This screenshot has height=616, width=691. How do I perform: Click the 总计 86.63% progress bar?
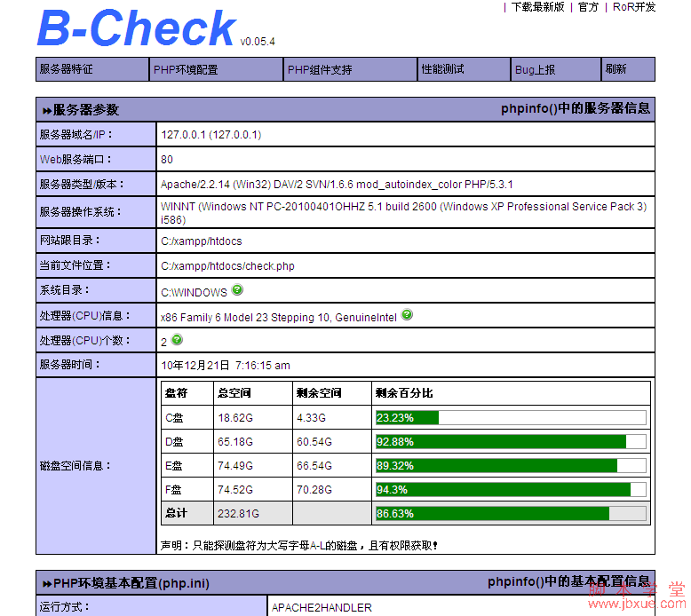coord(510,513)
